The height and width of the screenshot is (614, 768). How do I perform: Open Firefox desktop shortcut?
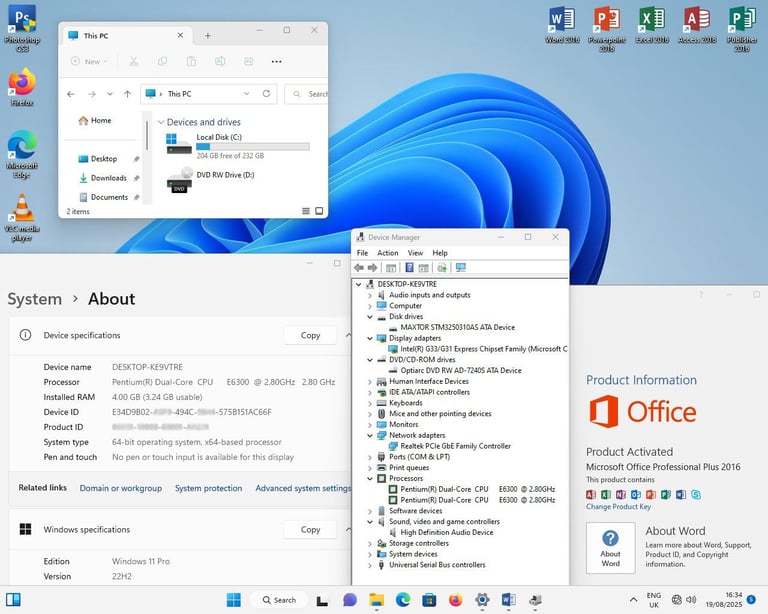22,87
